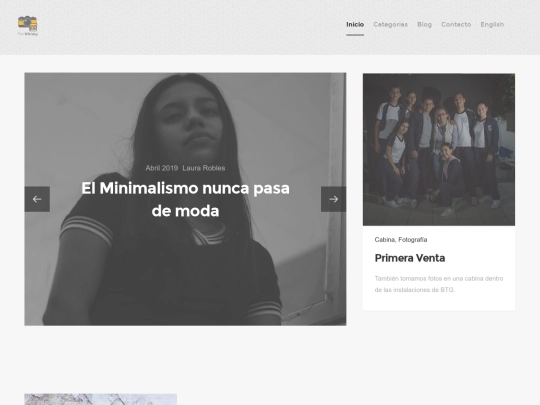Screen dimensions: 540x405
Task: Open the Categorías menu item
Action: (x=391, y=24)
